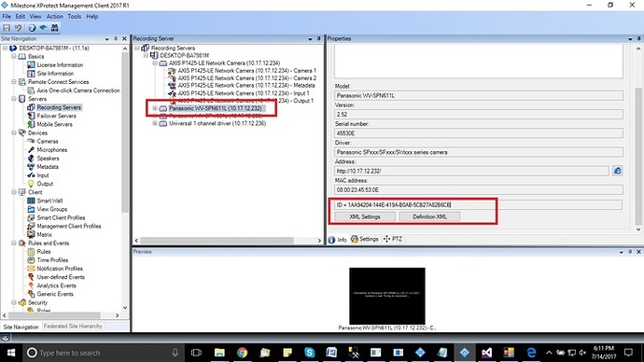
Task: Expand the Universal 1 channel driver node
Action: [x=155, y=123]
